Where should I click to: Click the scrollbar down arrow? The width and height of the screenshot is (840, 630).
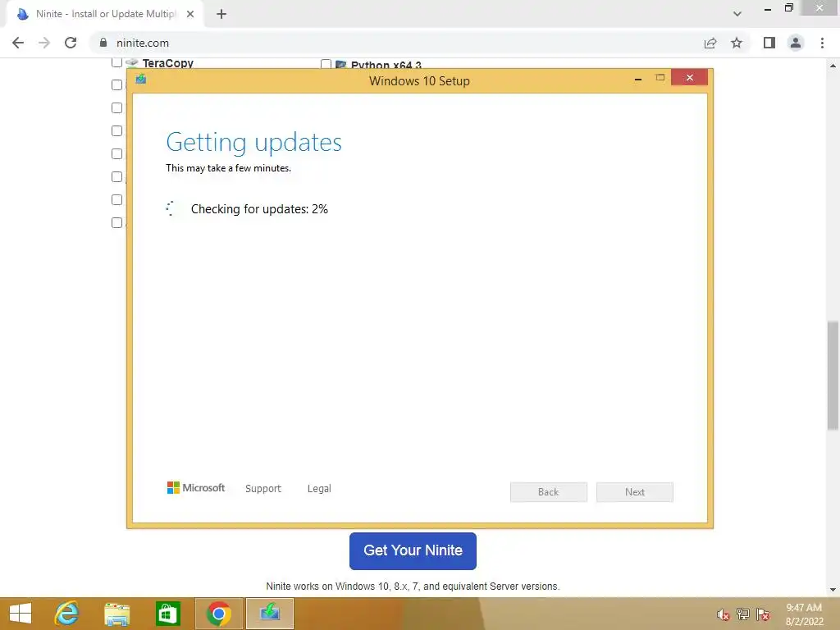(x=833, y=590)
